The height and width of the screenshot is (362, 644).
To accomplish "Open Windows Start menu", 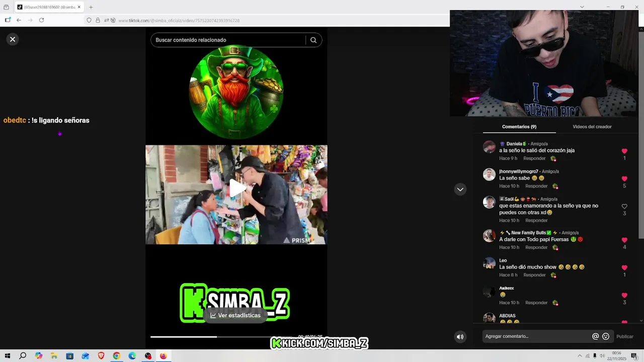I will point(7,356).
